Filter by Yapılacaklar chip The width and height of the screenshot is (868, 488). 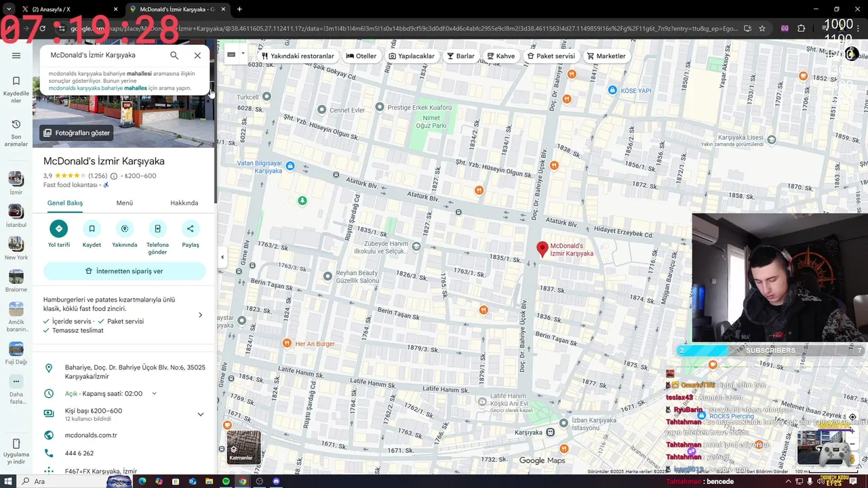click(x=412, y=56)
